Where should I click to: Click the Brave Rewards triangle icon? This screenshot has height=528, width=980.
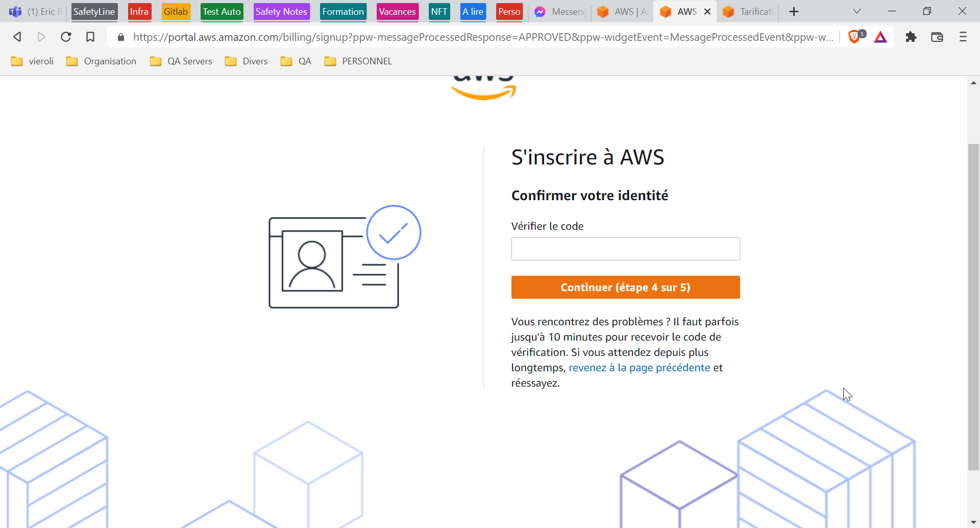tap(880, 37)
